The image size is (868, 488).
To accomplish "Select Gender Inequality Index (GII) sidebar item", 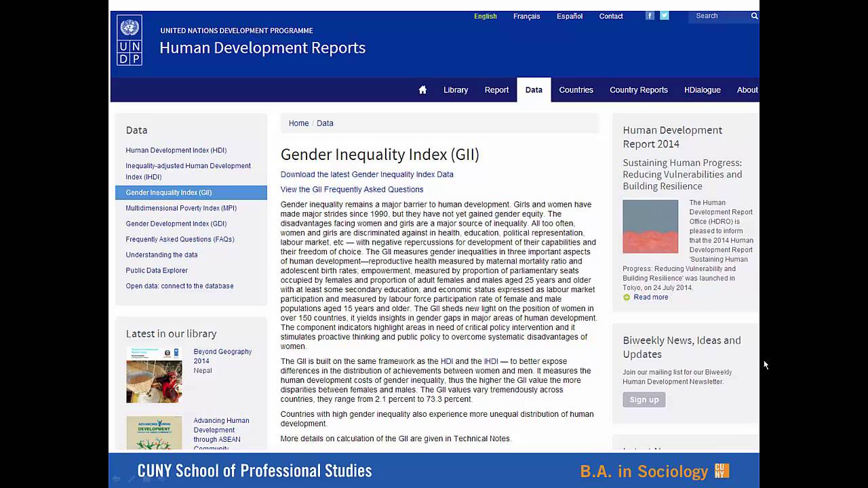I will [191, 192].
